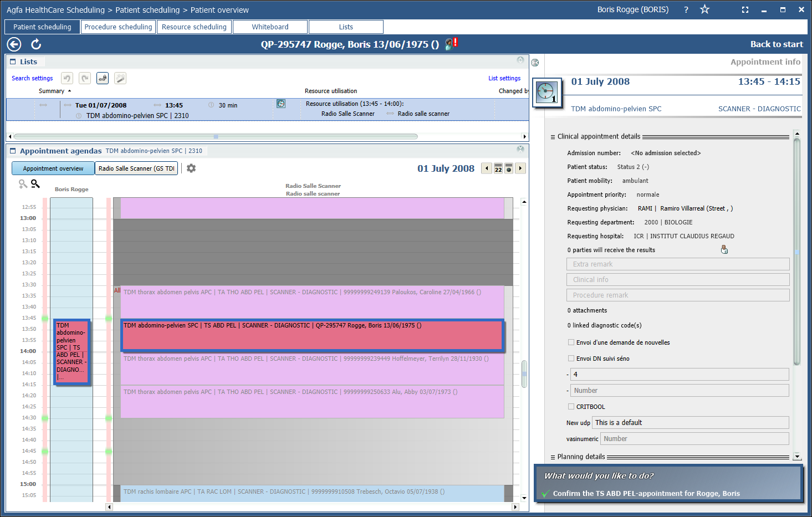This screenshot has width=812, height=517.
Task: Collapse the Lists panel header
Action: point(13,62)
